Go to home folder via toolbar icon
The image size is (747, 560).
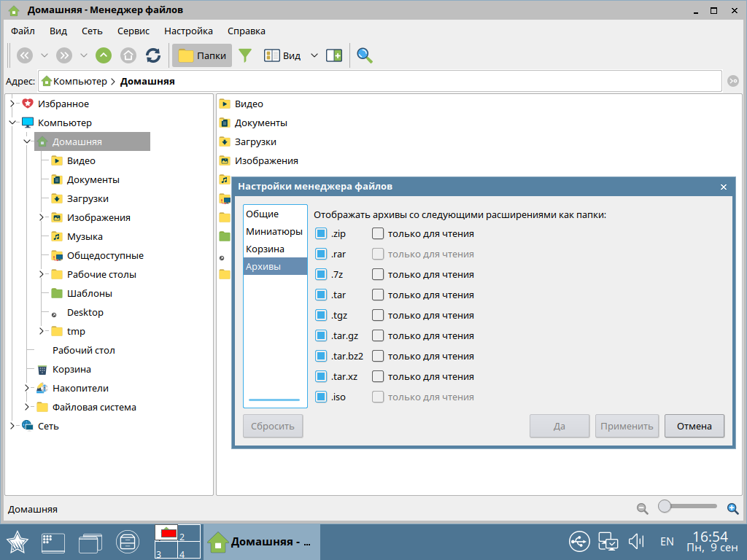pos(128,55)
